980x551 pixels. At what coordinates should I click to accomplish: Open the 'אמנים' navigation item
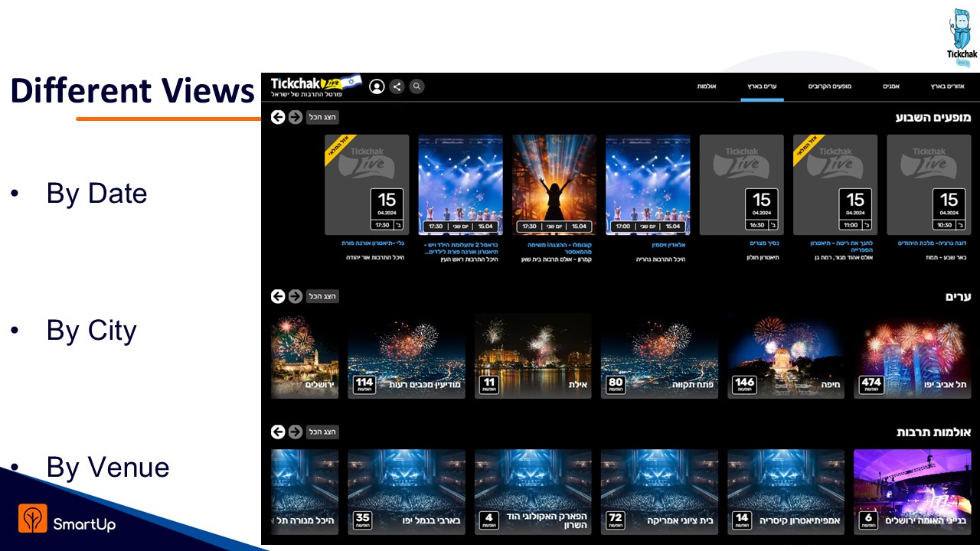tap(890, 86)
